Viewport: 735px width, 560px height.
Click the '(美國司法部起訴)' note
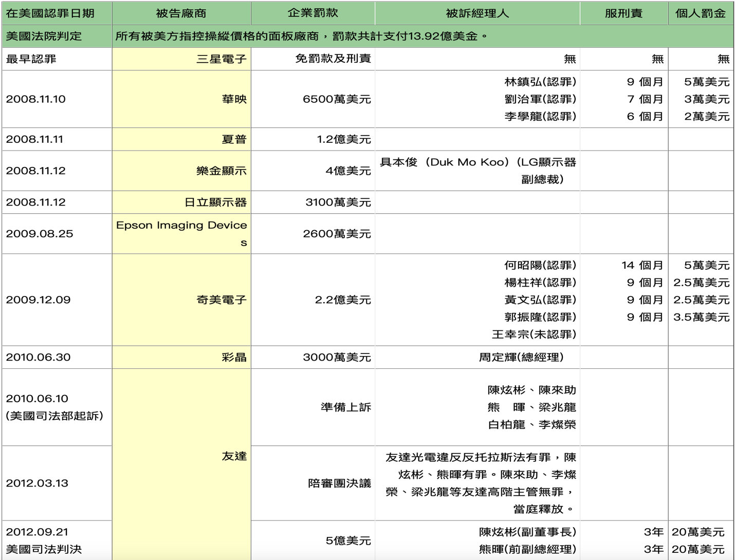pos(55,416)
